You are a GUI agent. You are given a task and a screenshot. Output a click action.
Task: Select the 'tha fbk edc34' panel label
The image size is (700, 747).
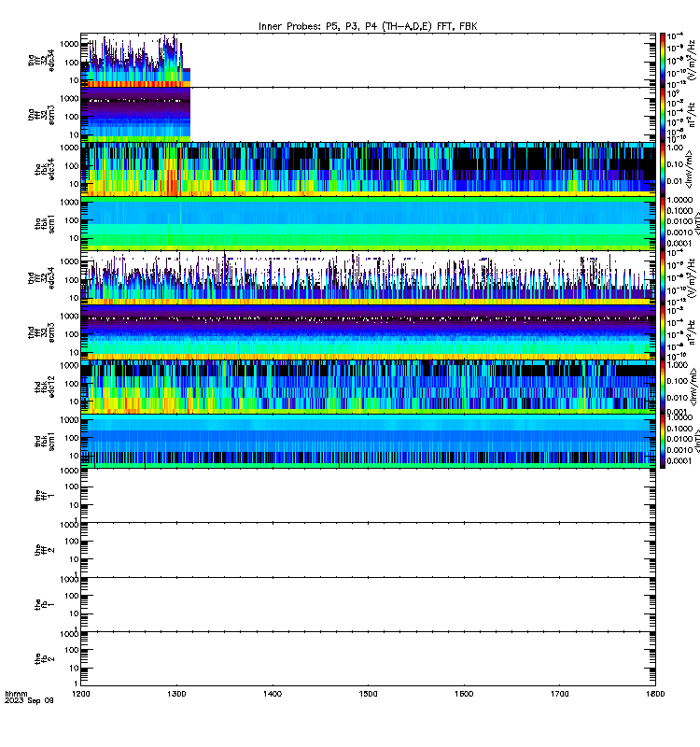(45, 169)
